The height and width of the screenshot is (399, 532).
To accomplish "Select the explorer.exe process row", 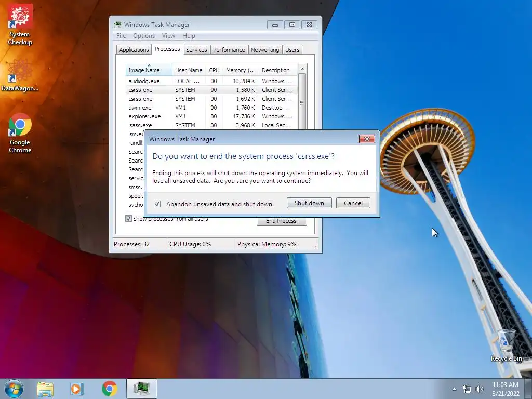I will [211, 116].
